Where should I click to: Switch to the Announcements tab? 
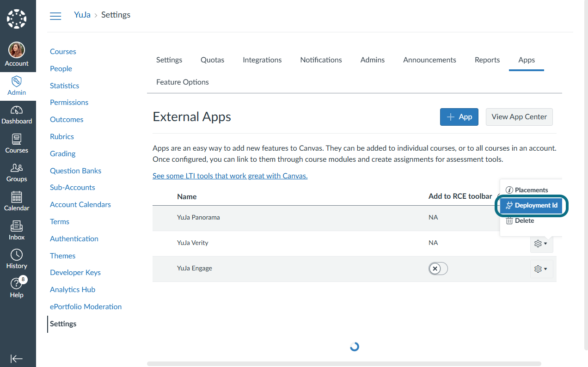tap(429, 60)
